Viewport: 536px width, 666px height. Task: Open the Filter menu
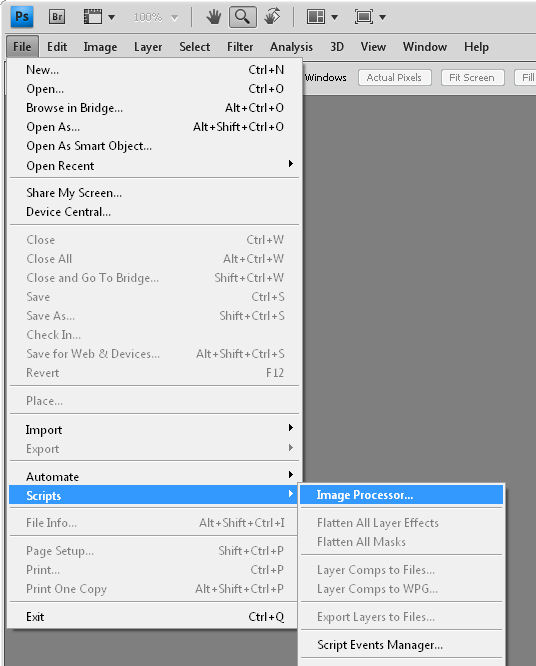coord(240,47)
